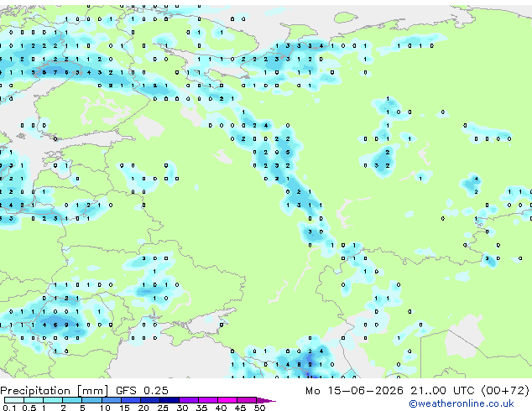Select the 15–20 mm legend color swatch
Image resolution: width=532 pixels, height=411 pixels.
tap(131, 400)
